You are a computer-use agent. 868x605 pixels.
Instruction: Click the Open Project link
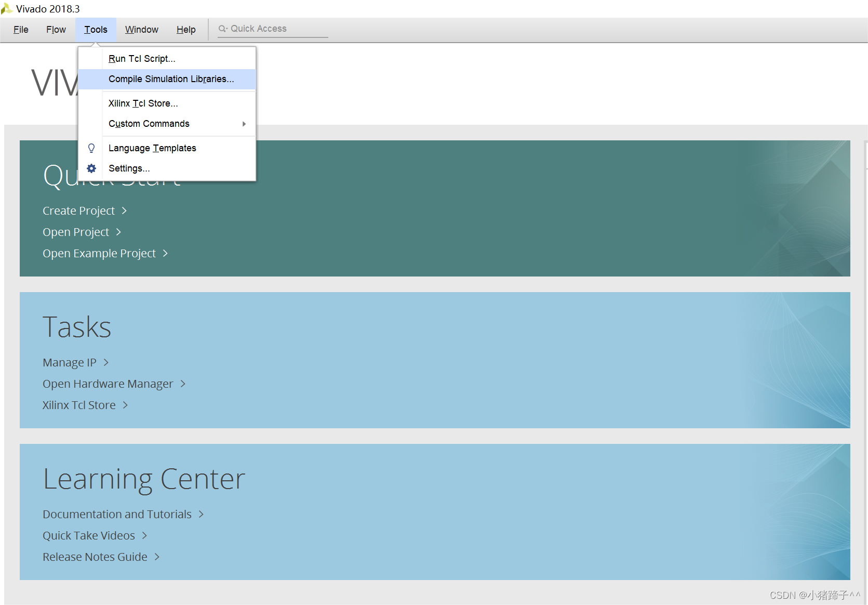[76, 232]
